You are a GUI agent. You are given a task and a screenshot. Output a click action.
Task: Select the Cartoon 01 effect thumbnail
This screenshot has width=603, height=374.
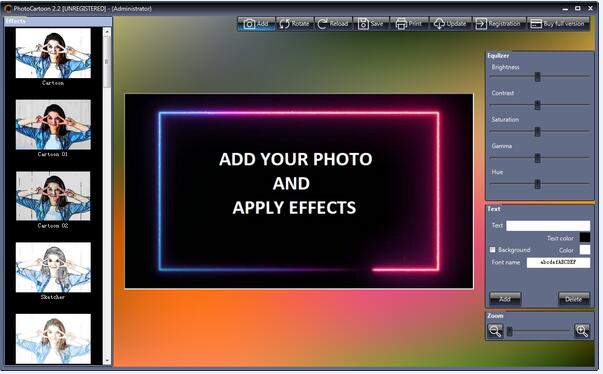point(53,125)
